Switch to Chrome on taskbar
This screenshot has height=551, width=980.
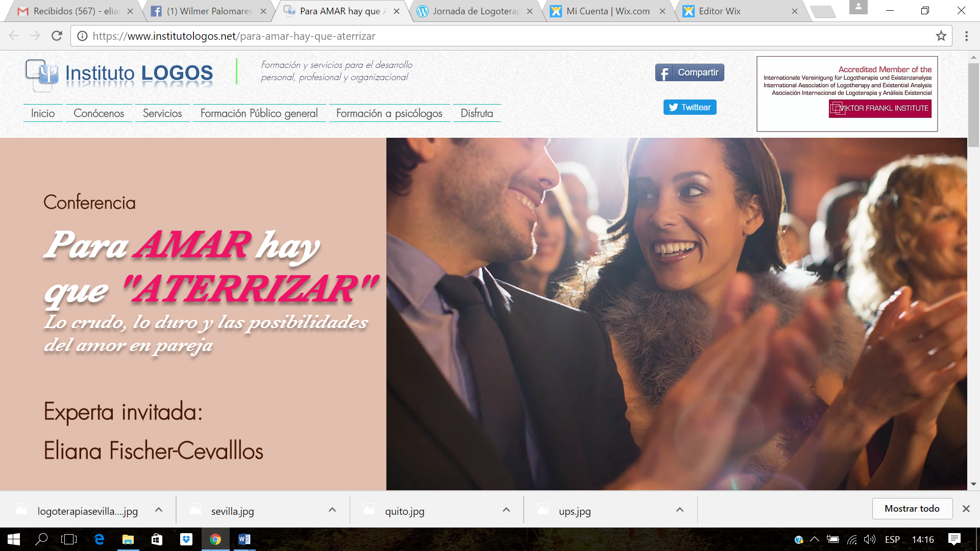pos(215,539)
